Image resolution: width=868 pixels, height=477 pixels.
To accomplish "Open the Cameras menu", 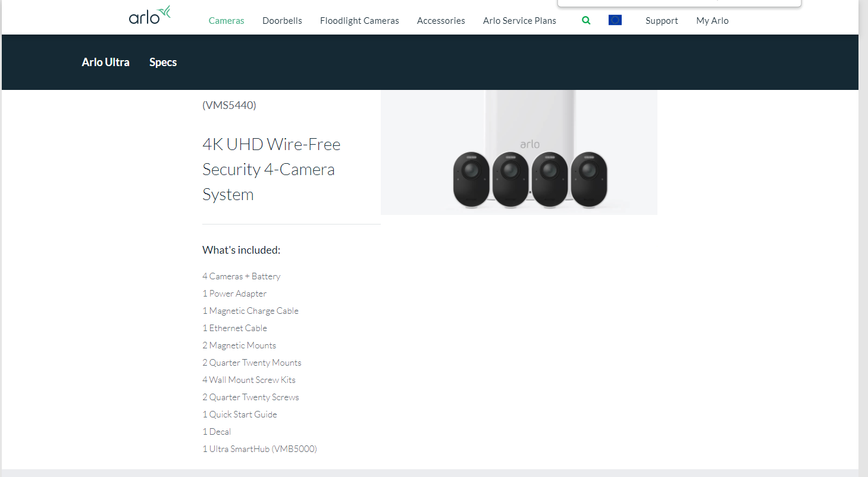I will click(226, 20).
